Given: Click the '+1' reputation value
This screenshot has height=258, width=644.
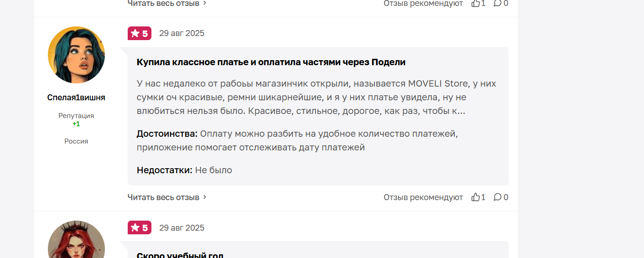Looking at the screenshot, I should tap(76, 124).
